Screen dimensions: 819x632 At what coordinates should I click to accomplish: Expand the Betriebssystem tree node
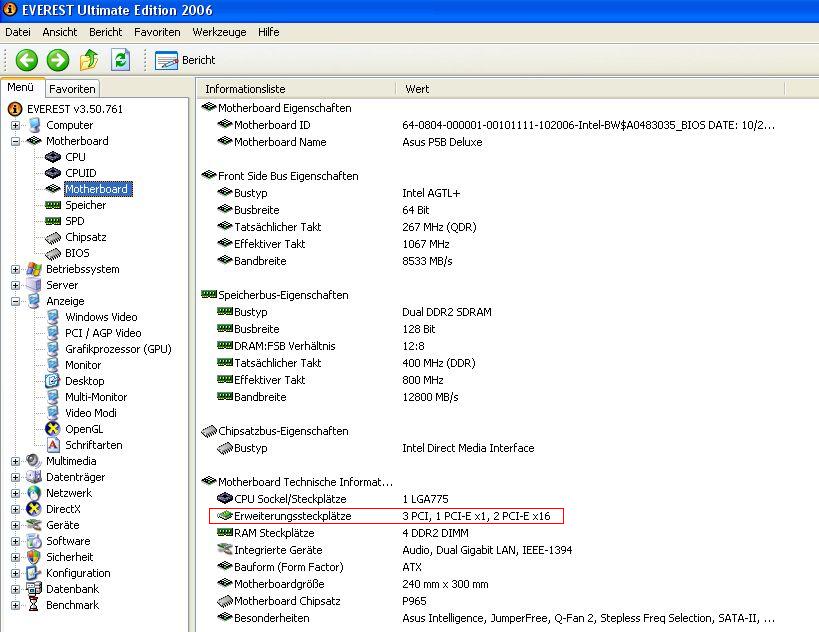15,270
